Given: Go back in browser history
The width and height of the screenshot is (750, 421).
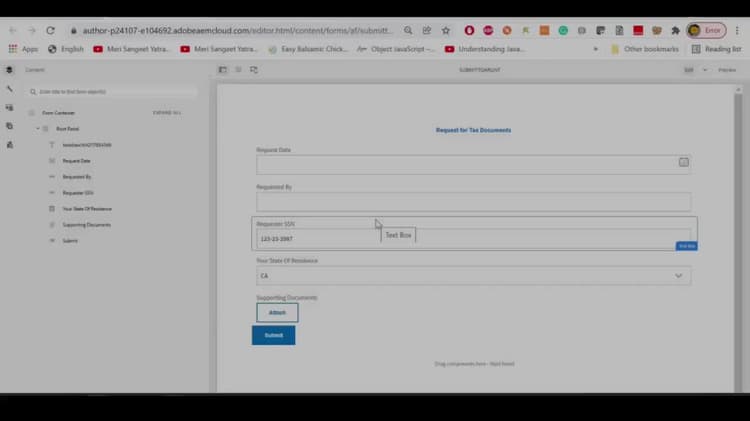Looking at the screenshot, I should [13, 31].
